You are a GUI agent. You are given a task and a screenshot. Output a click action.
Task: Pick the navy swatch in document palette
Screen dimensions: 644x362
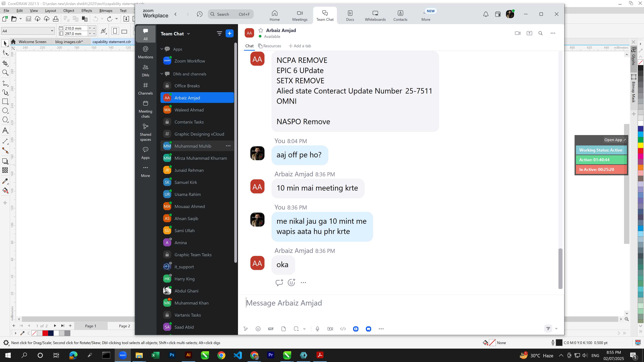point(51,333)
